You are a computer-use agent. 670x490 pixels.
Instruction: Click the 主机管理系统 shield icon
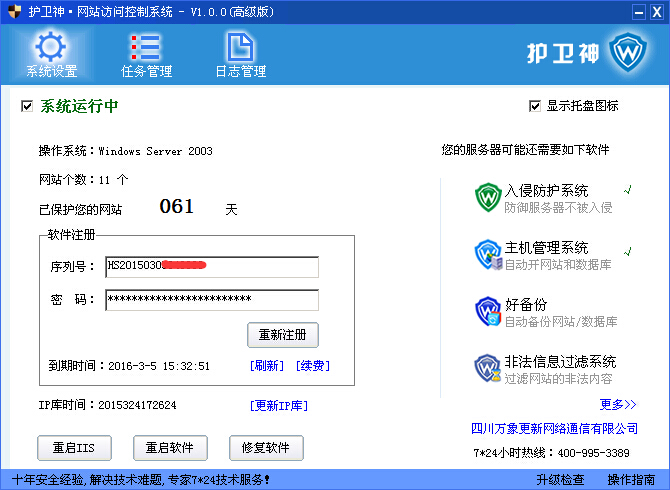(x=488, y=254)
